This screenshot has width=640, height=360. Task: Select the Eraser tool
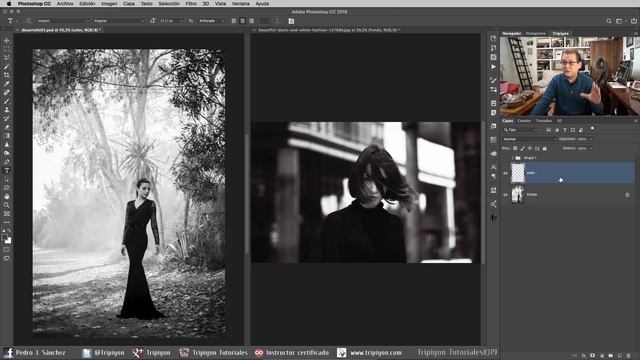coord(7,127)
